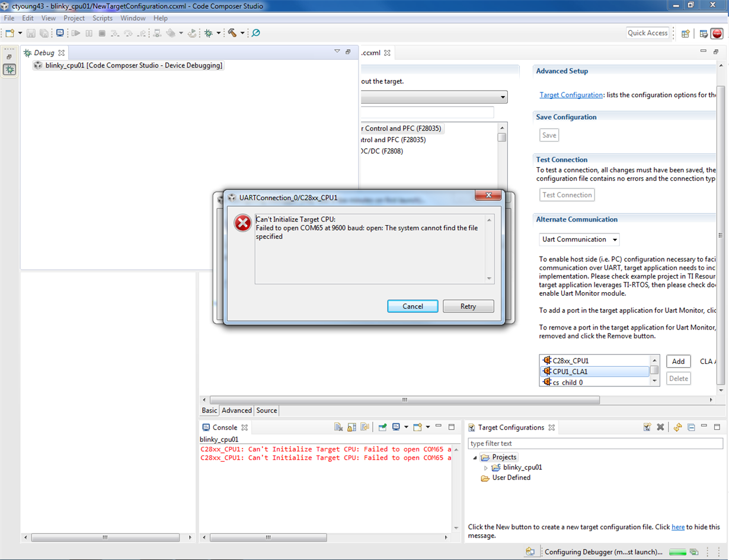Open the Scripts menu

pos(103,18)
